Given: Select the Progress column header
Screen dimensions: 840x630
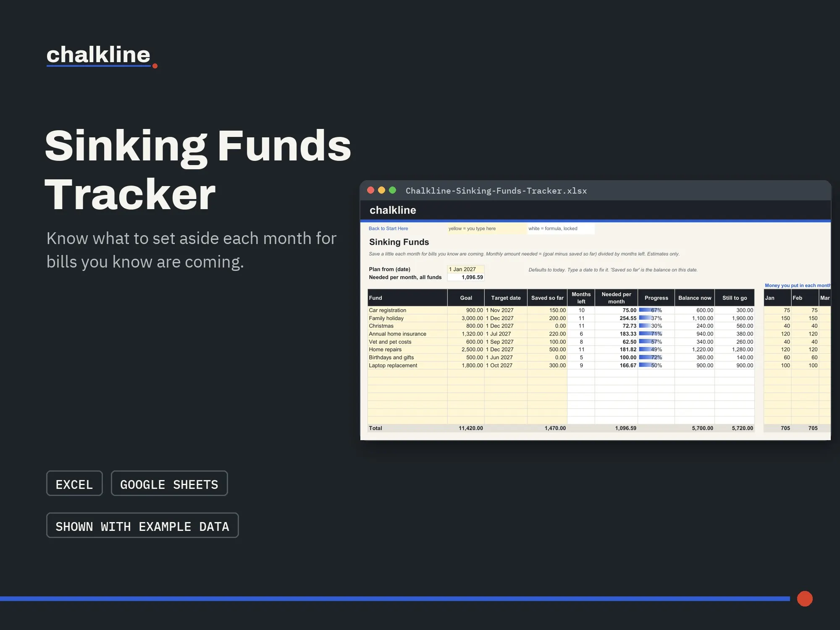Looking at the screenshot, I should point(656,298).
